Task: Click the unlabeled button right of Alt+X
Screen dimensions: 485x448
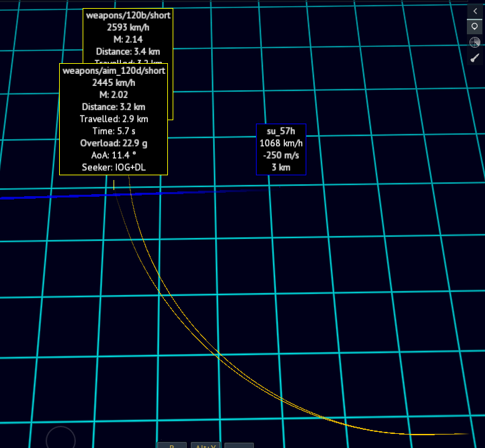Action: (x=238, y=445)
